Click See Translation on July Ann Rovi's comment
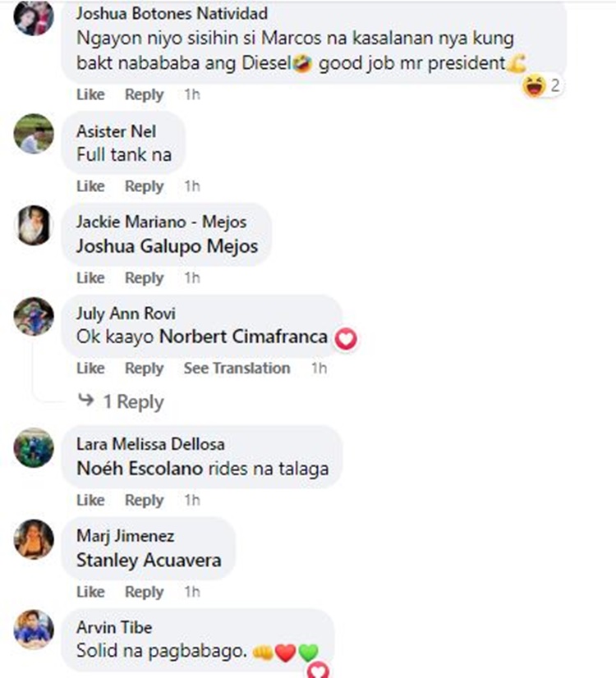The image size is (616, 678). click(x=237, y=369)
